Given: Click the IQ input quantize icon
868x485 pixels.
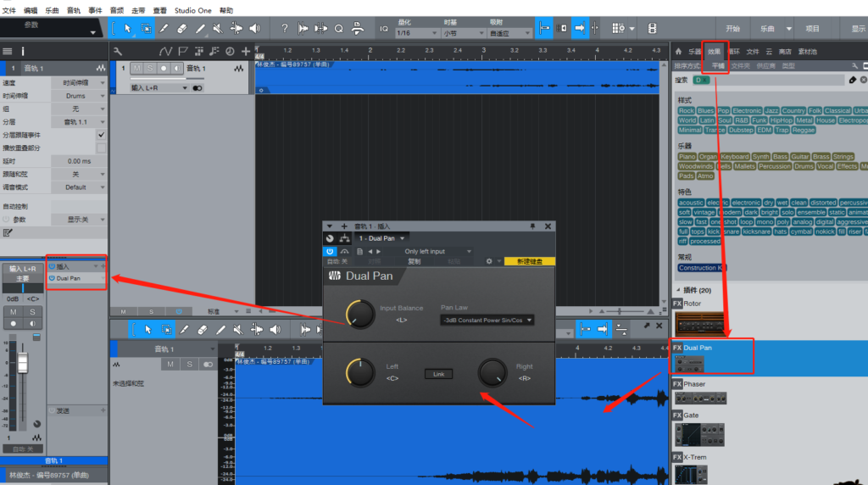Looking at the screenshot, I should [384, 29].
